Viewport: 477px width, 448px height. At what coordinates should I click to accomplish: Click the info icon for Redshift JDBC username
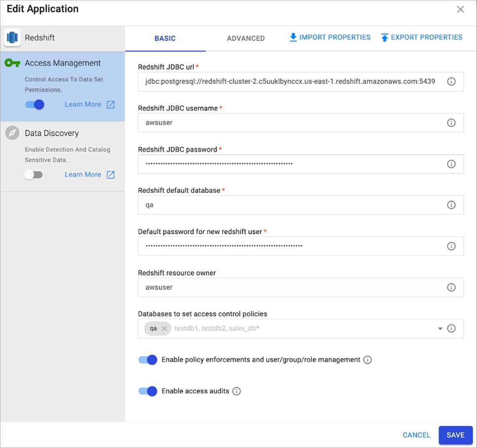tap(451, 123)
